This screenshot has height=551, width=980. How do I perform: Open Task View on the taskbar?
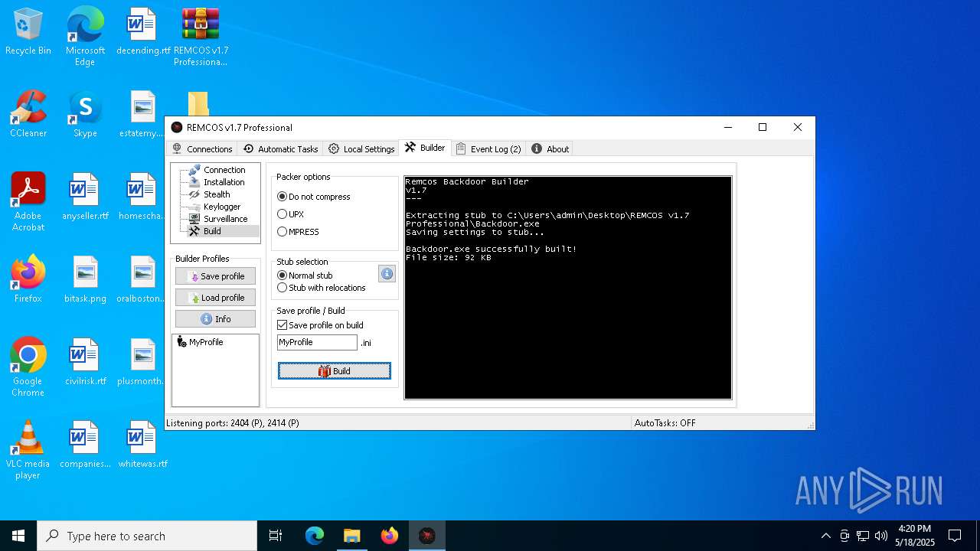[x=276, y=536]
